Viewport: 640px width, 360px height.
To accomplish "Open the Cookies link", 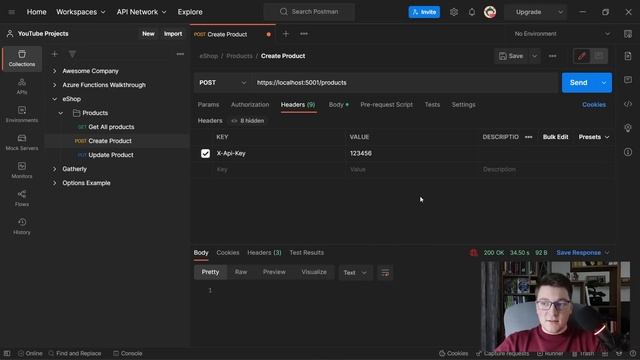I will (593, 105).
